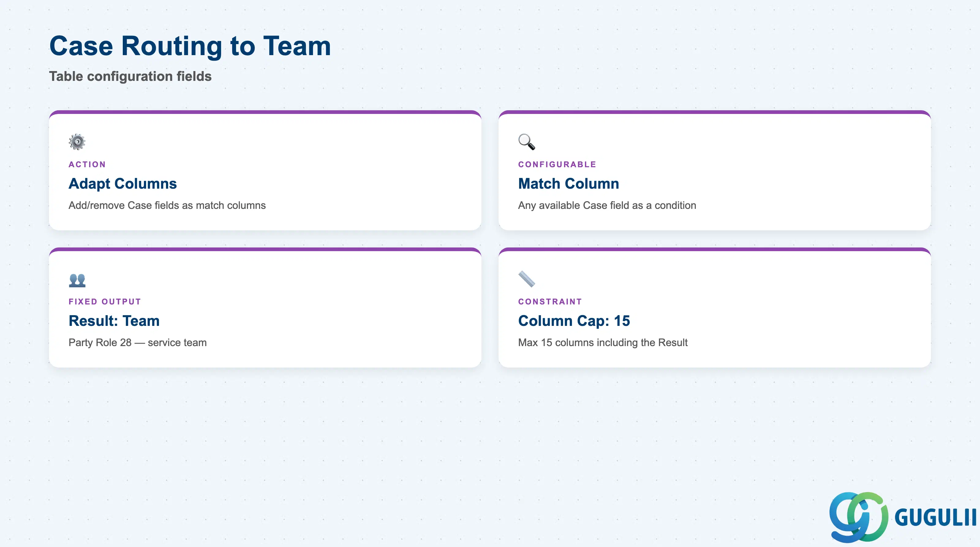Click the magnifying glass icon on Match Column card

(526, 141)
